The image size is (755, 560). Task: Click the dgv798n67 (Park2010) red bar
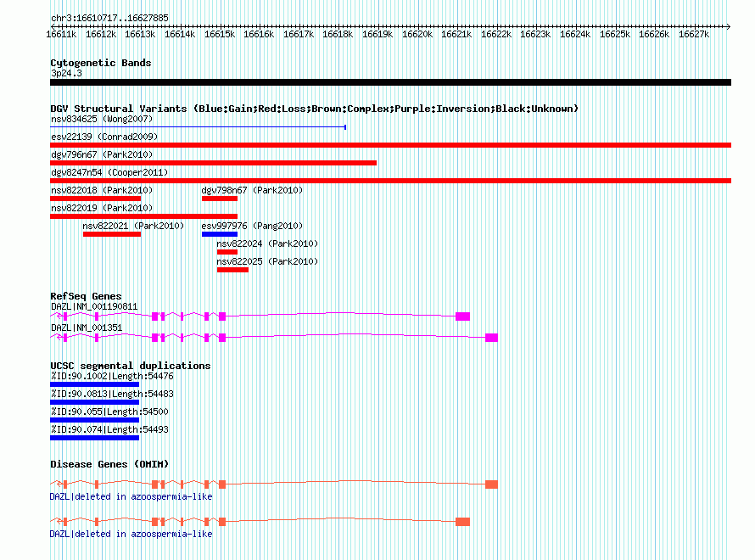click(x=220, y=199)
